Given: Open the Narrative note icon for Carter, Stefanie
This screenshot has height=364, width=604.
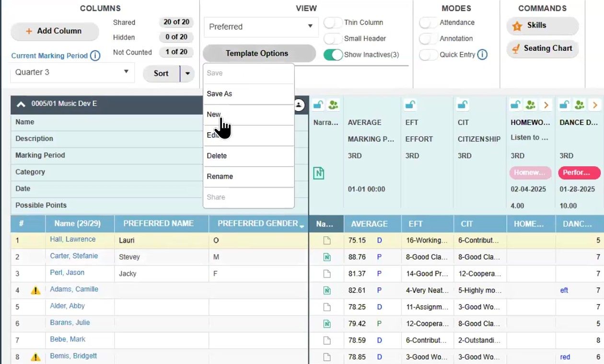Looking at the screenshot, I should 326,257.
